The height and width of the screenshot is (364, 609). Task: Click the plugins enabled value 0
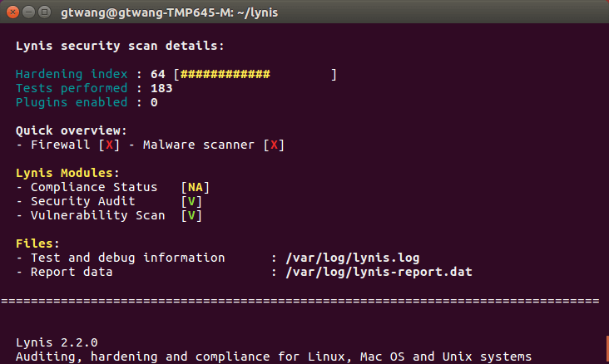[x=154, y=102]
